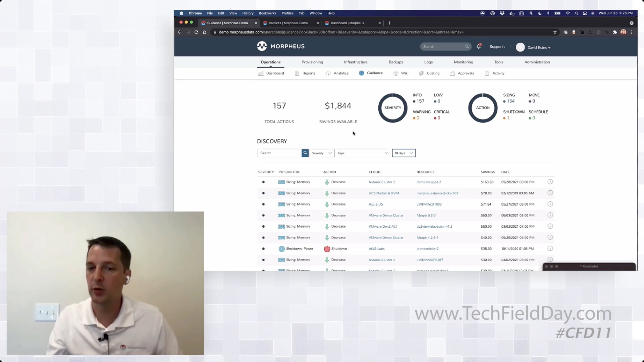Screen dimensions: 644x362
Task: Open info for demo-ha-app1-2 row
Action: (x=550, y=182)
